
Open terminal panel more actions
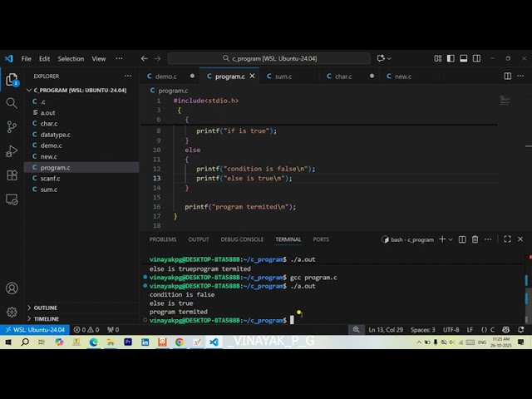(488, 239)
